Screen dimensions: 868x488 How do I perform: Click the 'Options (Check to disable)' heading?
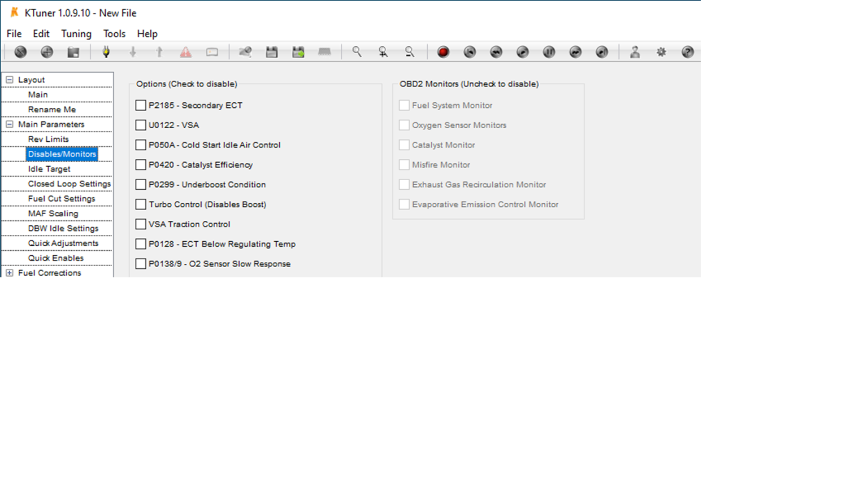(x=186, y=84)
